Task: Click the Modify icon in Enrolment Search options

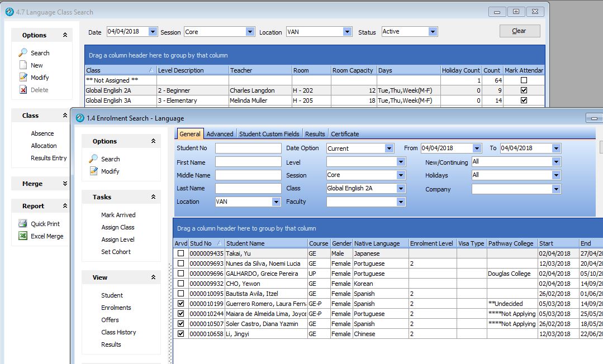Action: coord(93,171)
